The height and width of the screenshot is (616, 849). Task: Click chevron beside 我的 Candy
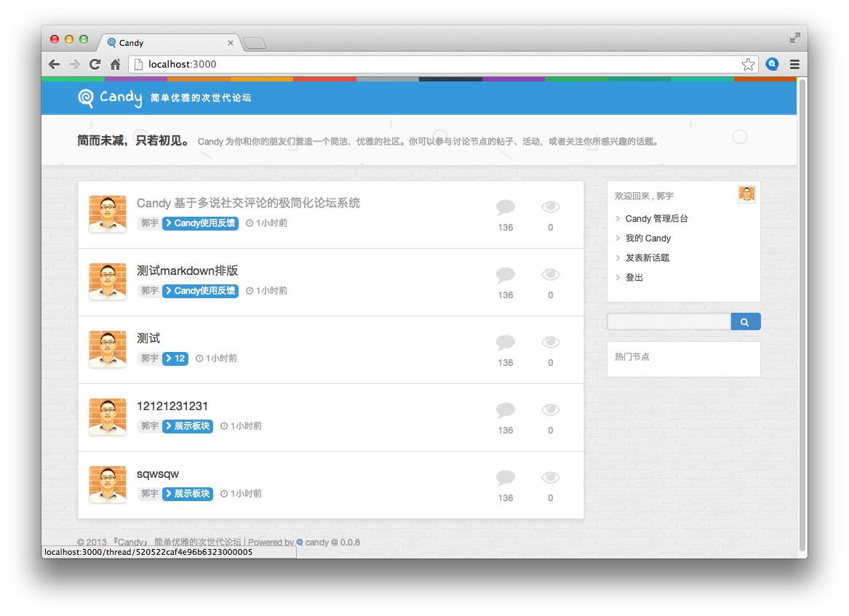pos(618,238)
